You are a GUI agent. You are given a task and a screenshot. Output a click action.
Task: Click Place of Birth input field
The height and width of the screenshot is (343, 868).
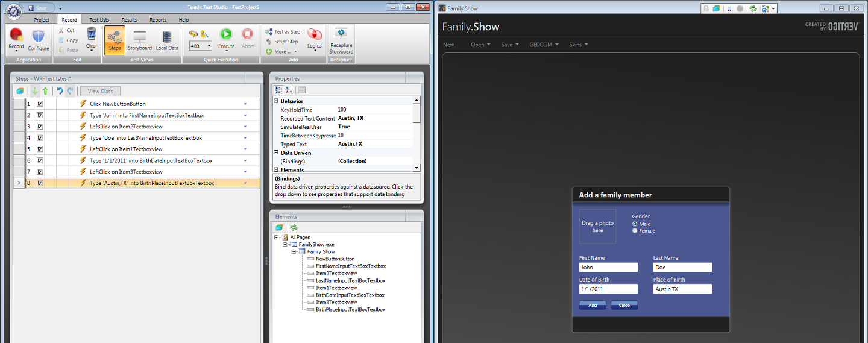[682, 289]
